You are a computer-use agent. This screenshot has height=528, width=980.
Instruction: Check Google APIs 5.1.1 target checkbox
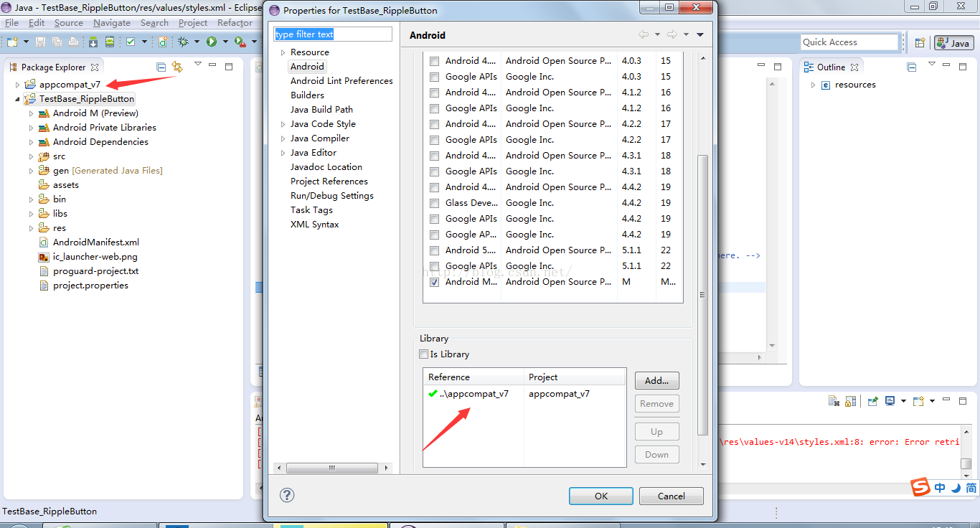[434, 266]
